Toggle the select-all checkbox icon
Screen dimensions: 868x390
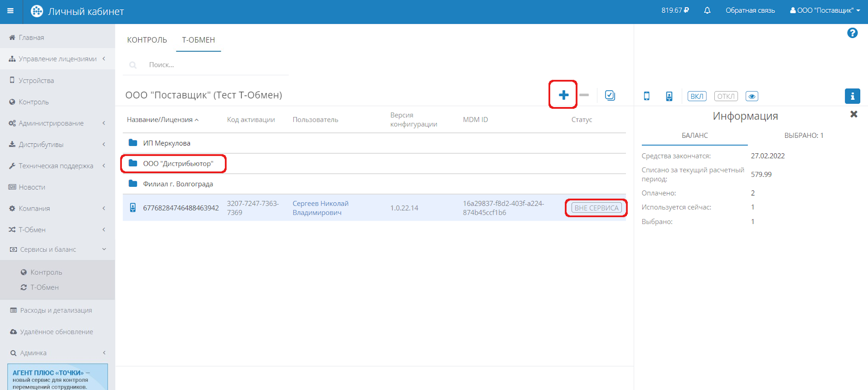coord(610,95)
